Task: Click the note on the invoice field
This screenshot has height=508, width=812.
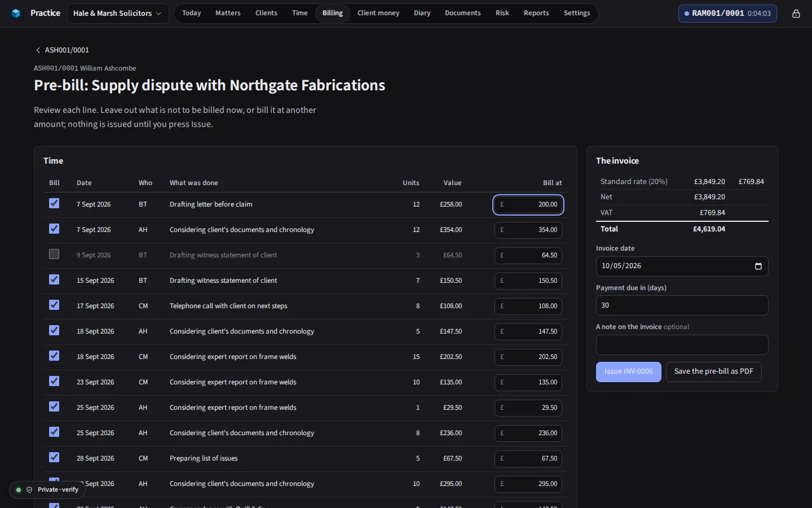Action: click(x=682, y=345)
